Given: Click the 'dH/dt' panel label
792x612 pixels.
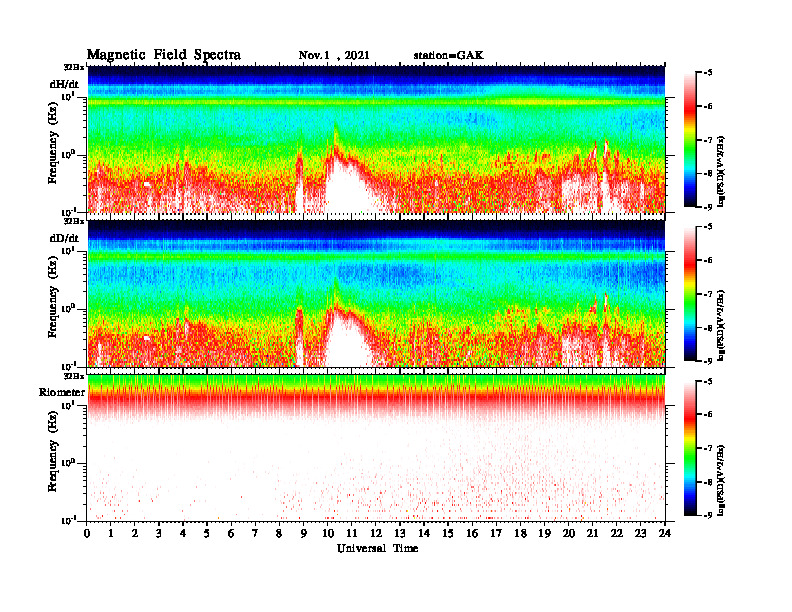Looking at the screenshot, I should pos(64,84).
